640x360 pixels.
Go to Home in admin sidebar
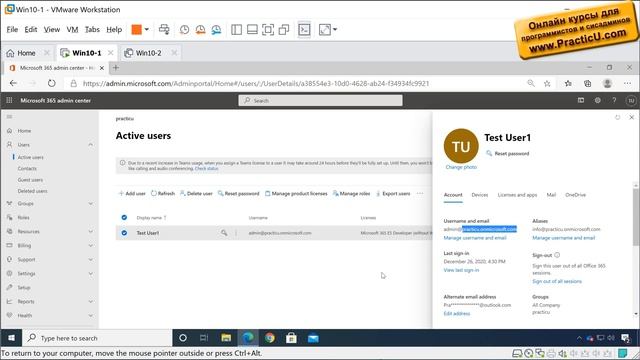click(24, 131)
